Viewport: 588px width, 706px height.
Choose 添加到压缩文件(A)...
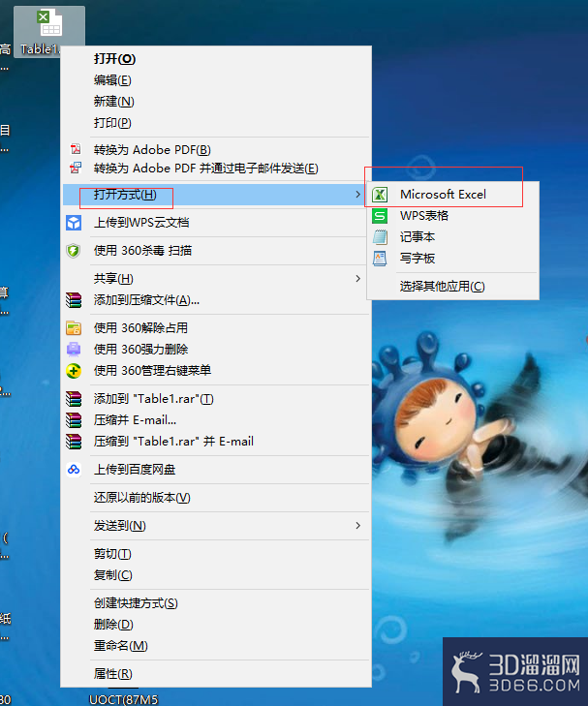(x=216, y=300)
